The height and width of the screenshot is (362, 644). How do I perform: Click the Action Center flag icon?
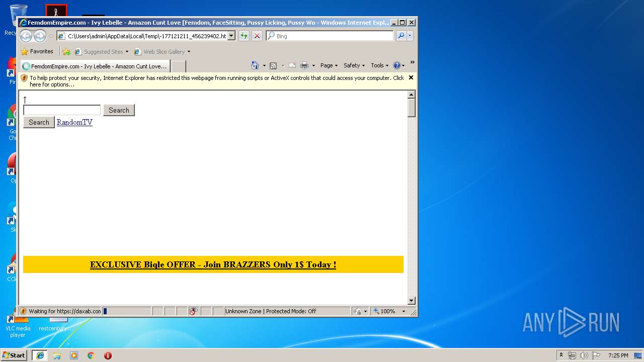[596, 355]
